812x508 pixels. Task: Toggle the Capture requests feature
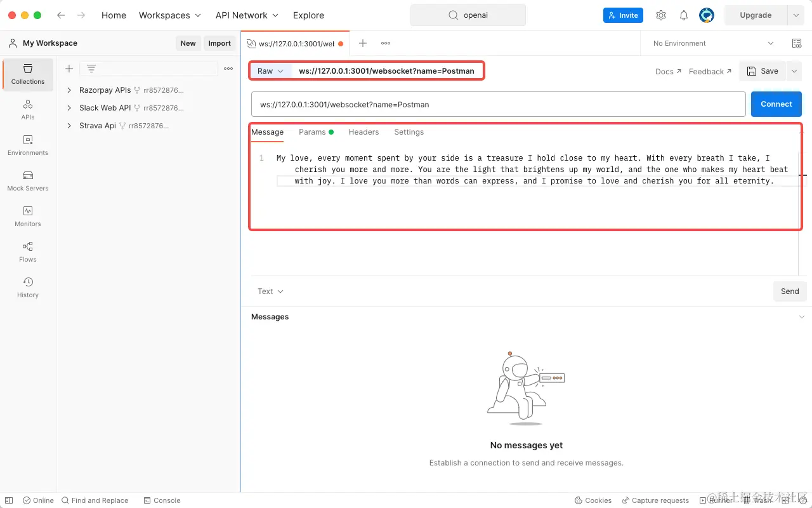point(655,500)
